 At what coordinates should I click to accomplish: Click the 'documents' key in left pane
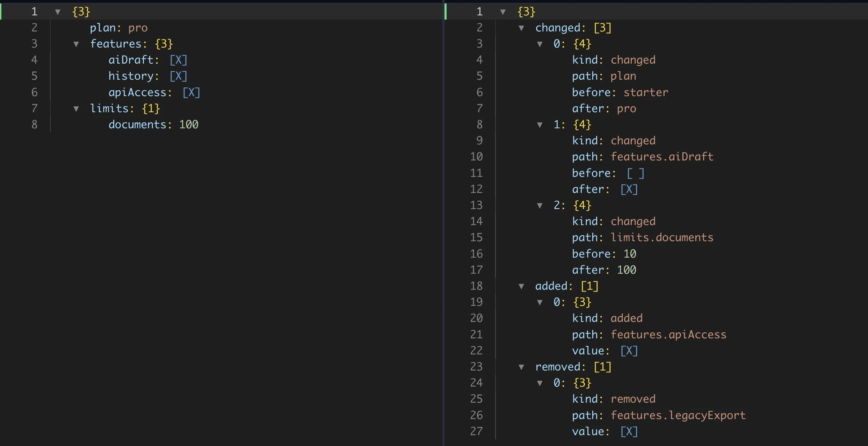coord(137,125)
